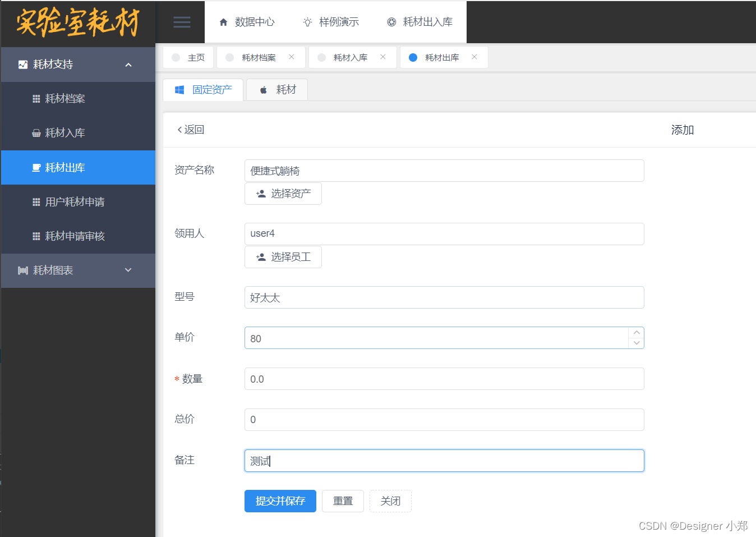Click the grid icon beside 用户耗材申请
The image size is (756, 537).
pyautogui.click(x=36, y=202)
